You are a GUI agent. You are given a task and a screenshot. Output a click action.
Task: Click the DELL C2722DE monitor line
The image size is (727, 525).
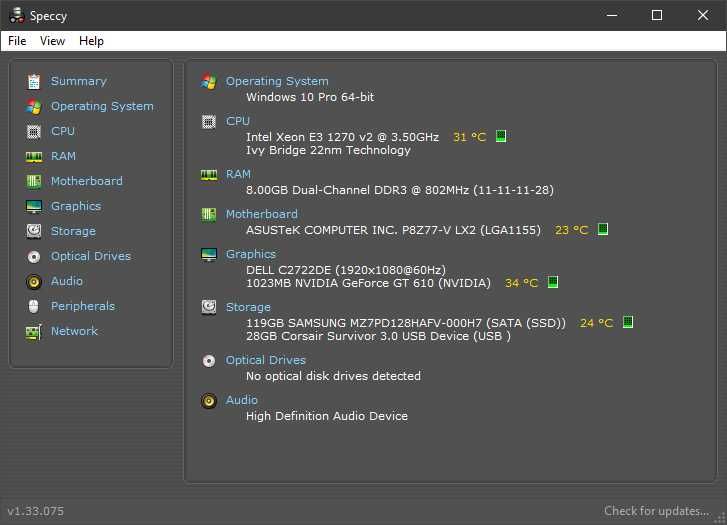[346, 270]
